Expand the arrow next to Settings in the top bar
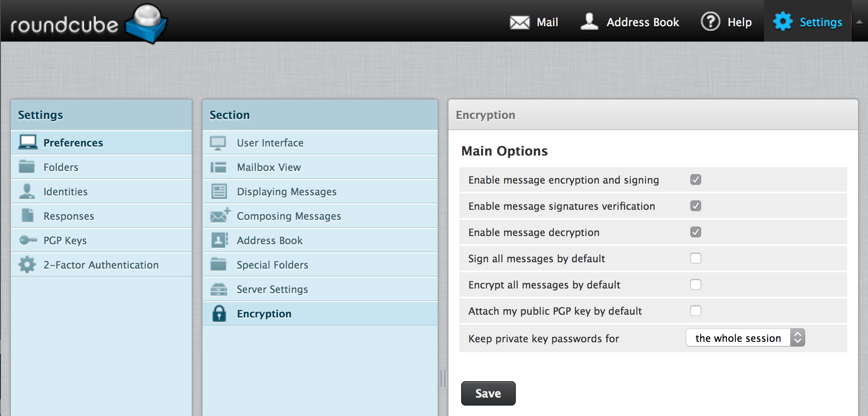Screen dimensions: 868x416 [x=859, y=21]
